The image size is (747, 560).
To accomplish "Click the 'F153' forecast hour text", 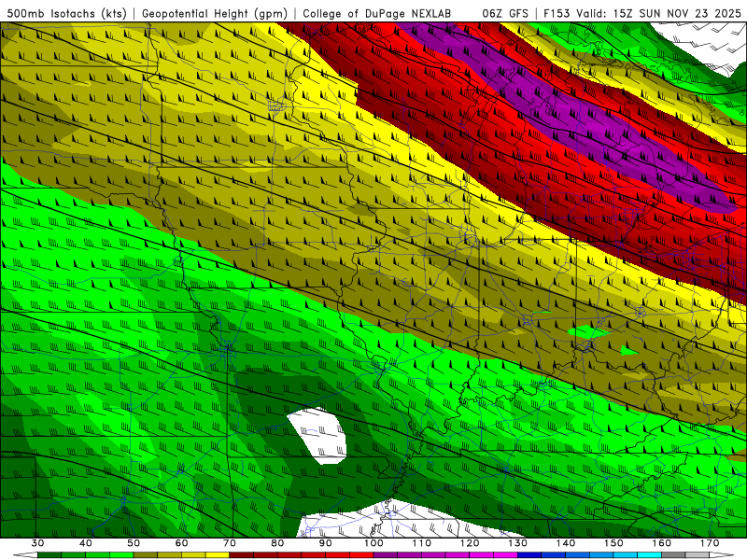I will [x=556, y=13].
